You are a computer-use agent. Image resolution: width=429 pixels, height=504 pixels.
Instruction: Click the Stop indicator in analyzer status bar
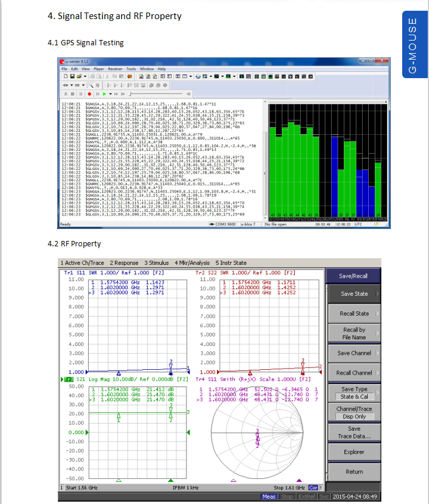pyautogui.click(x=287, y=497)
